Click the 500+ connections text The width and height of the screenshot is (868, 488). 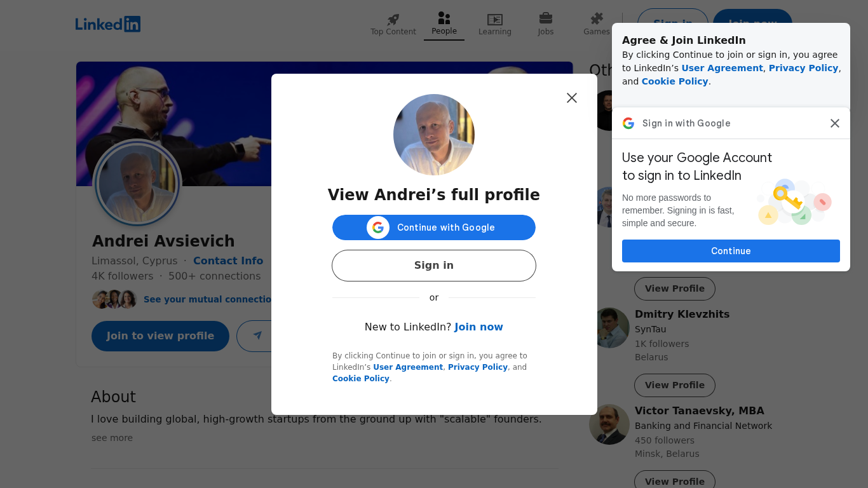point(214,276)
